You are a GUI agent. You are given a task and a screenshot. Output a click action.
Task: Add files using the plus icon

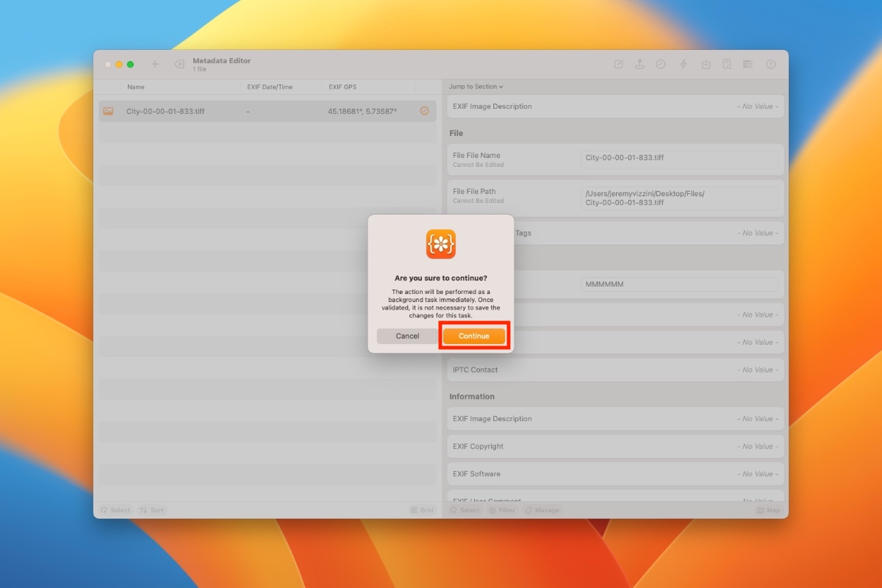tap(155, 64)
